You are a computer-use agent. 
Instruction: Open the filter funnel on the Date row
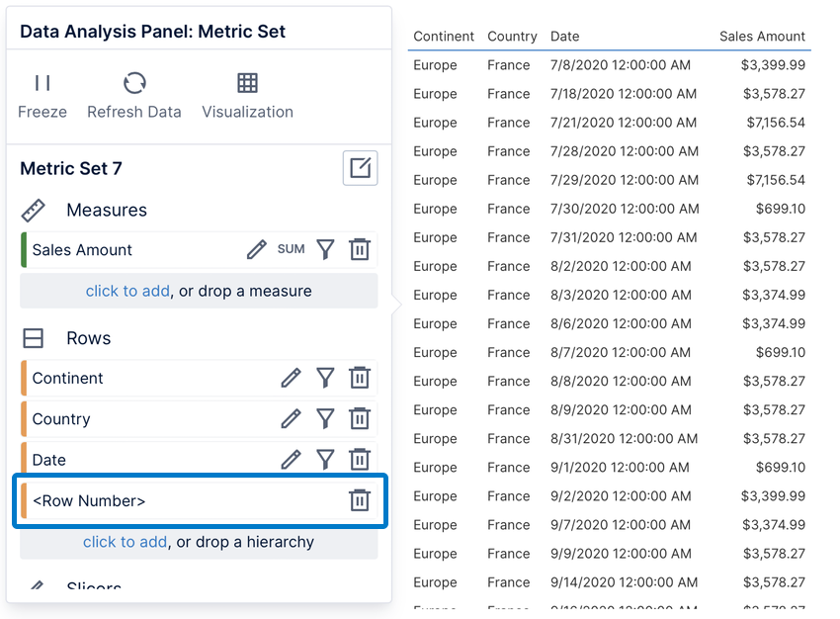click(x=325, y=459)
